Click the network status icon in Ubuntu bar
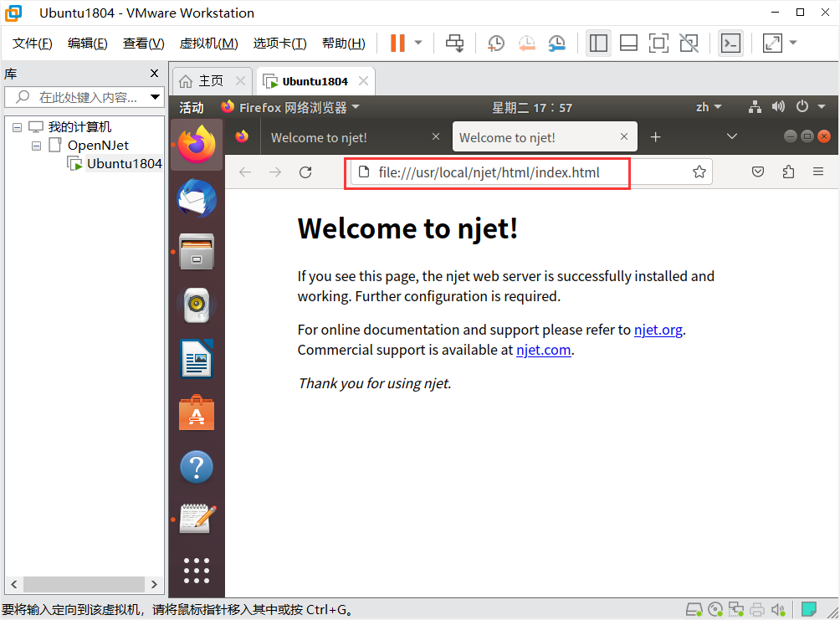Screen dimensions: 840x620 (x=755, y=107)
